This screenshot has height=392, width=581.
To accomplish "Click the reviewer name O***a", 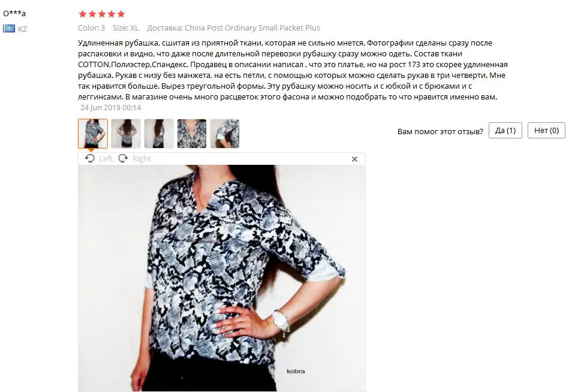I will (14, 13).
